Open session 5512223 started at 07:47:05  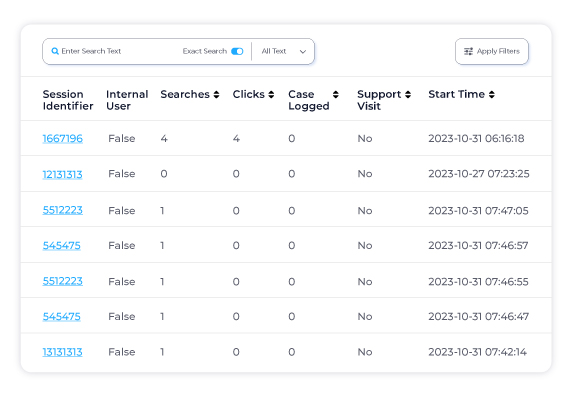coord(63,210)
